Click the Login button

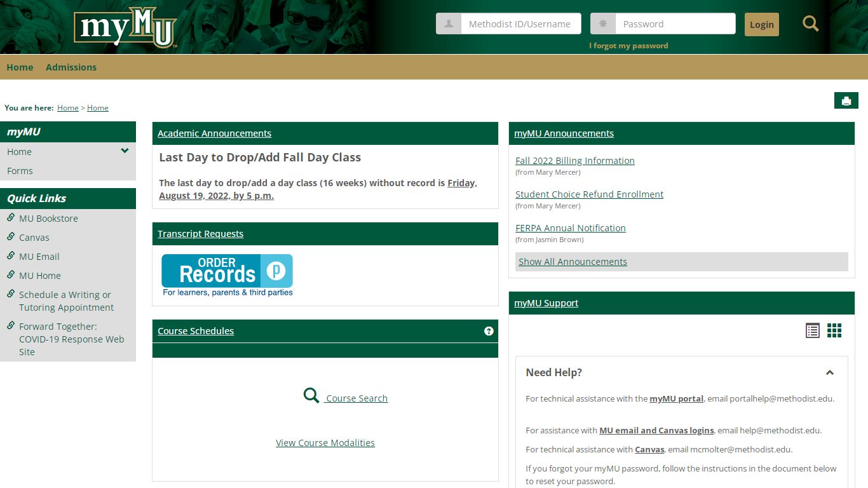click(x=762, y=25)
